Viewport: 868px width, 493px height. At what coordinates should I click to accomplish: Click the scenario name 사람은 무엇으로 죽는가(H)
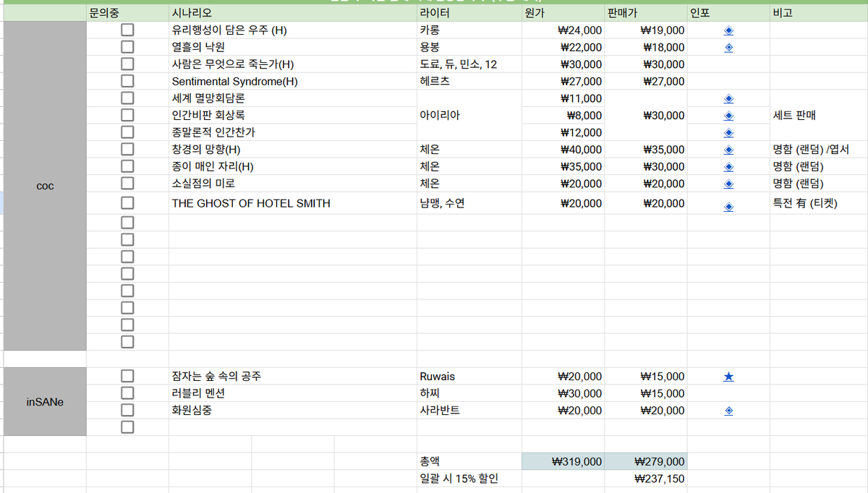click(x=232, y=64)
